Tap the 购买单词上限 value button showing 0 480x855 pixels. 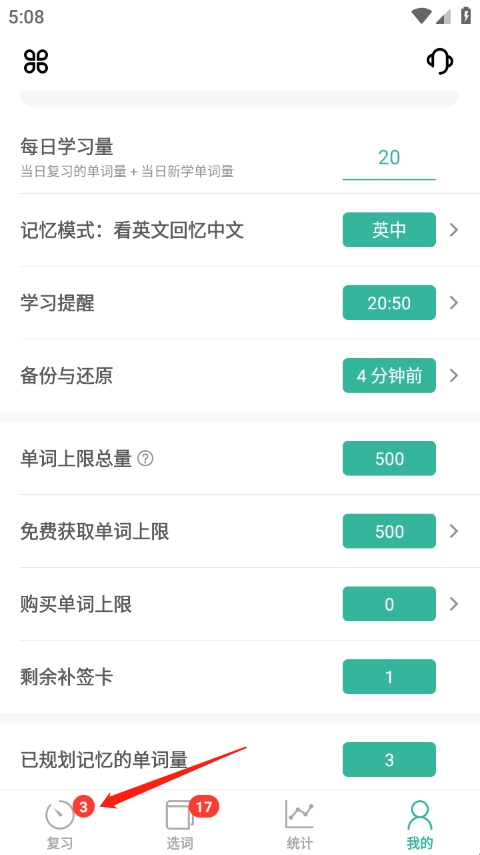click(x=389, y=604)
